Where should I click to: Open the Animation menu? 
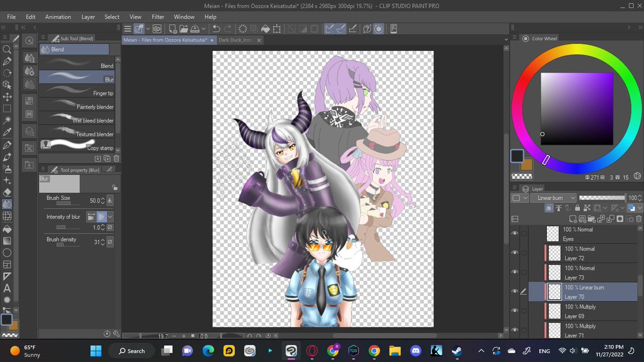click(58, 17)
